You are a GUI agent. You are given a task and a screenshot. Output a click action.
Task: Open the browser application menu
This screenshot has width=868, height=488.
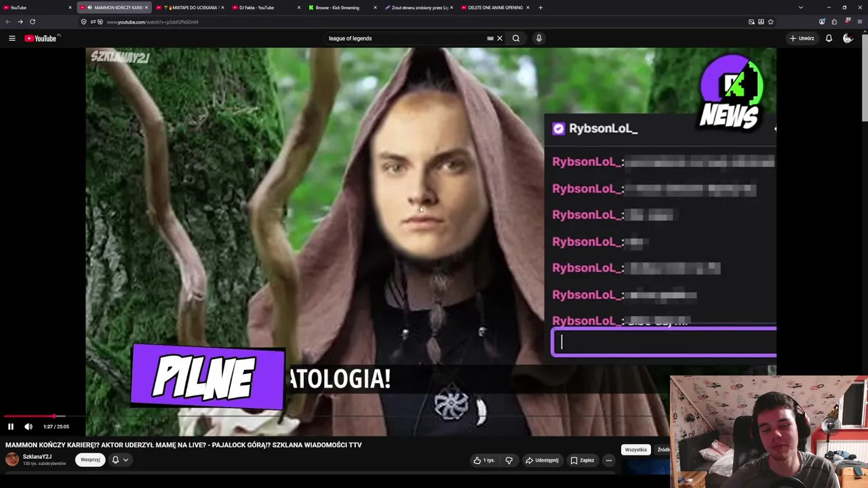860,22
